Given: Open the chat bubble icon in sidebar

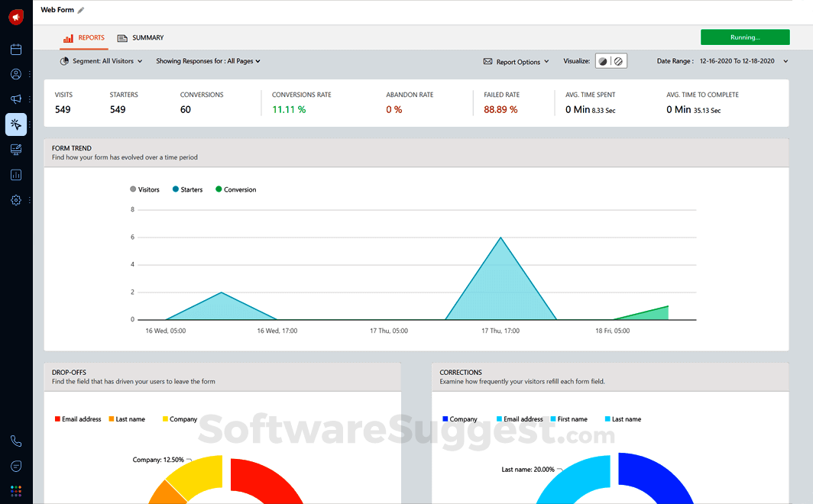Looking at the screenshot, I should [16, 466].
